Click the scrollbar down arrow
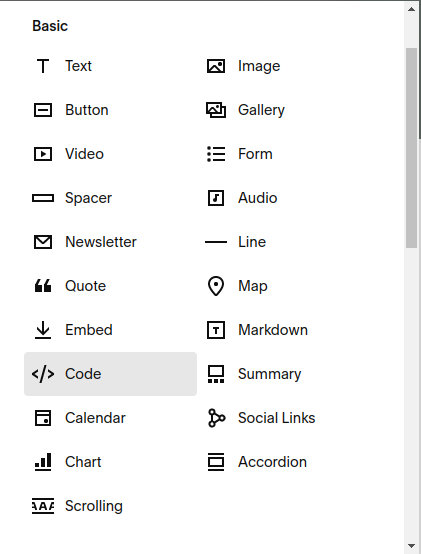Screen dimensions: 421x554 pyautogui.click(x=411, y=546)
